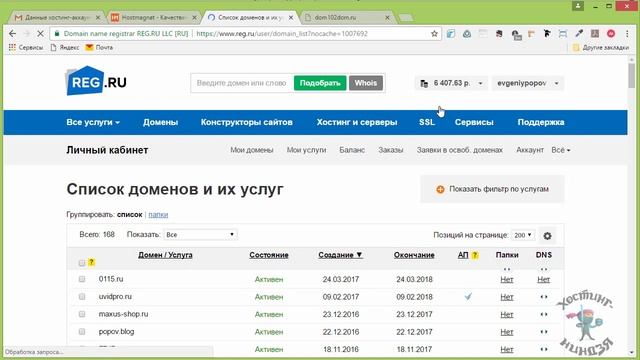640x360 pixels.
Task: Open the SSL menu item
Action: [427, 122]
